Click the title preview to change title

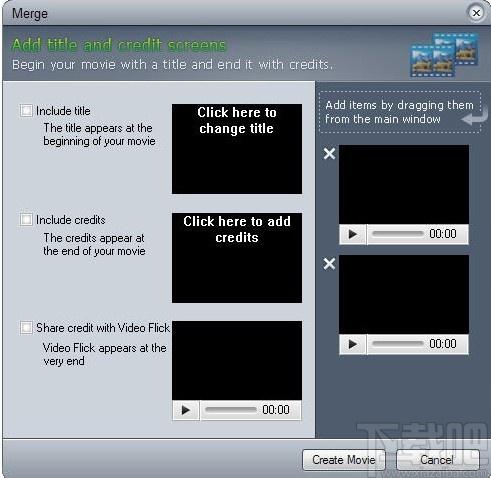pyautogui.click(x=237, y=149)
